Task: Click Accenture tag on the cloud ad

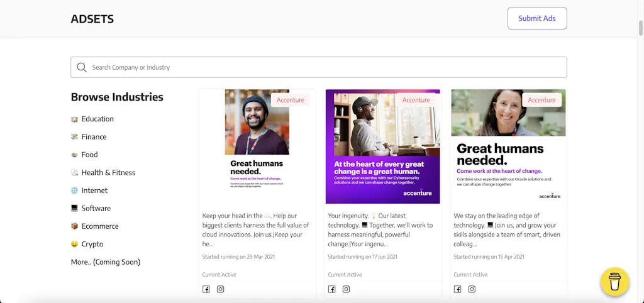Action: tap(291, 100)
